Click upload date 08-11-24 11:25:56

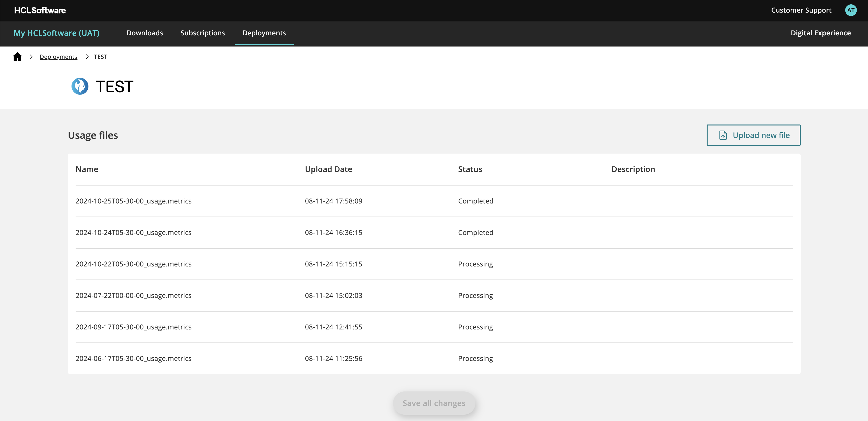(334, 358)
